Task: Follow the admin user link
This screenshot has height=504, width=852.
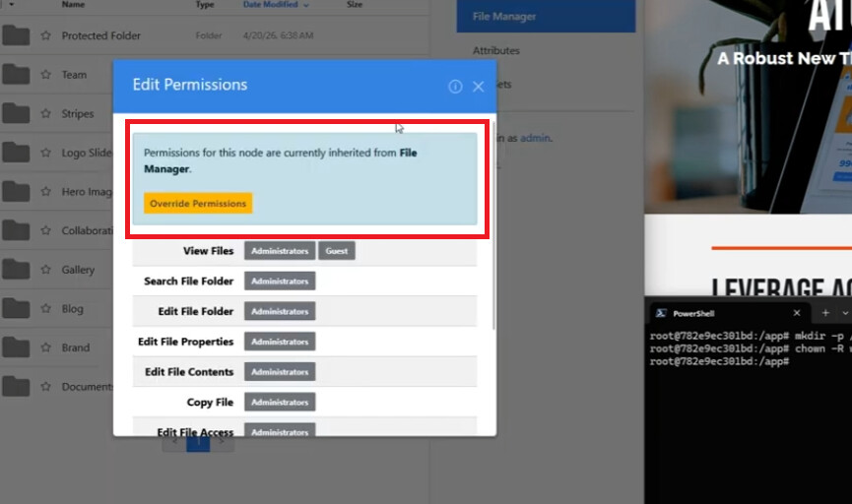Action: tap(535, 138)
